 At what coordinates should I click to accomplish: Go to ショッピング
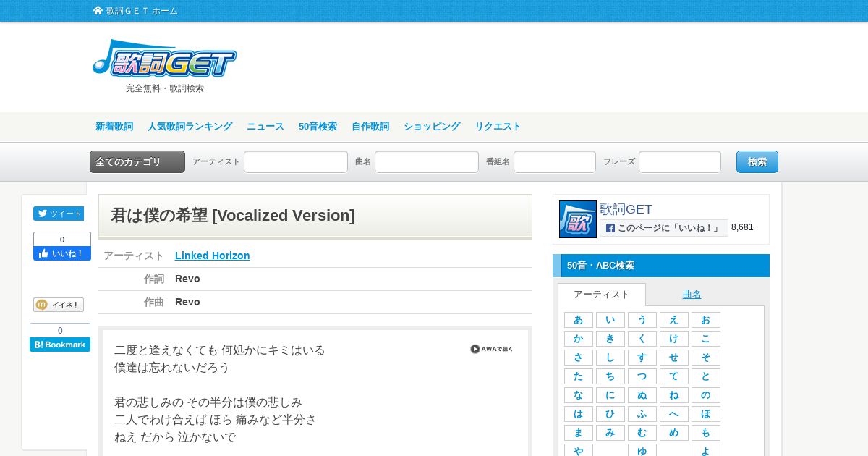coord(432,126)
